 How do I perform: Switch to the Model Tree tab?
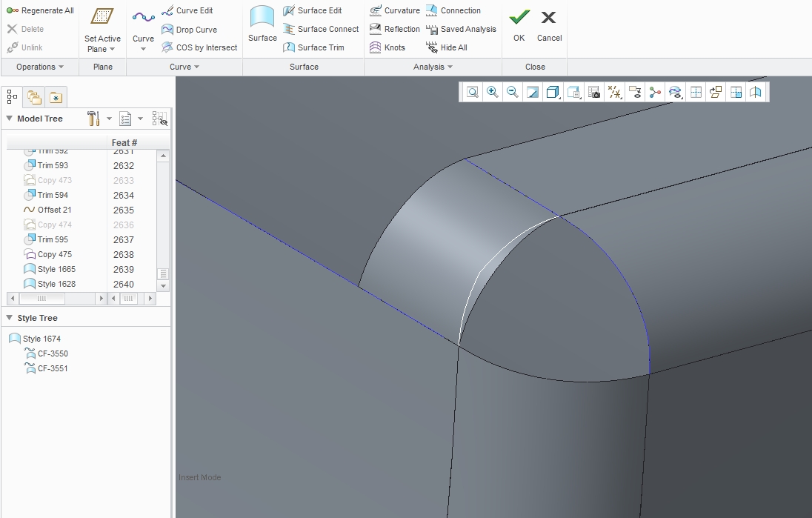12,97
